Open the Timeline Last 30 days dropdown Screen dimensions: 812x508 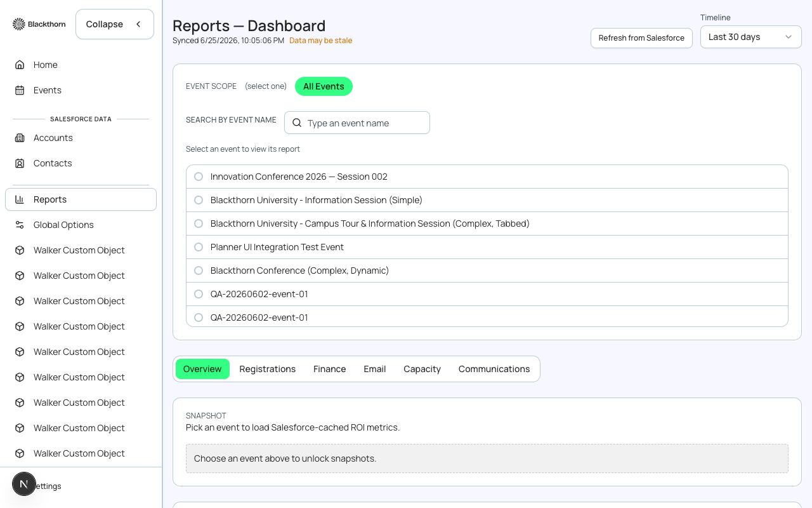coord(751,37)
